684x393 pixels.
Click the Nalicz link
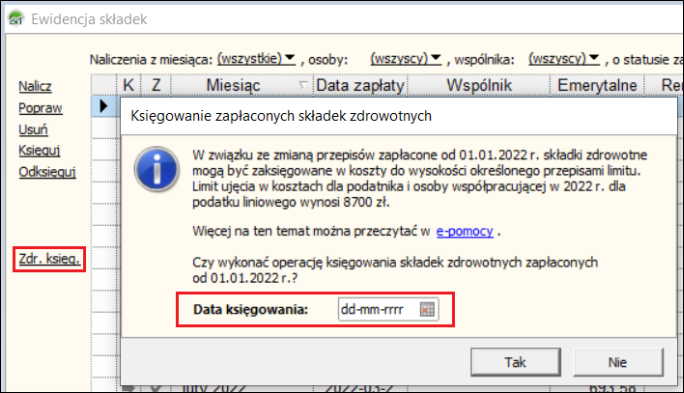[35, 86]
